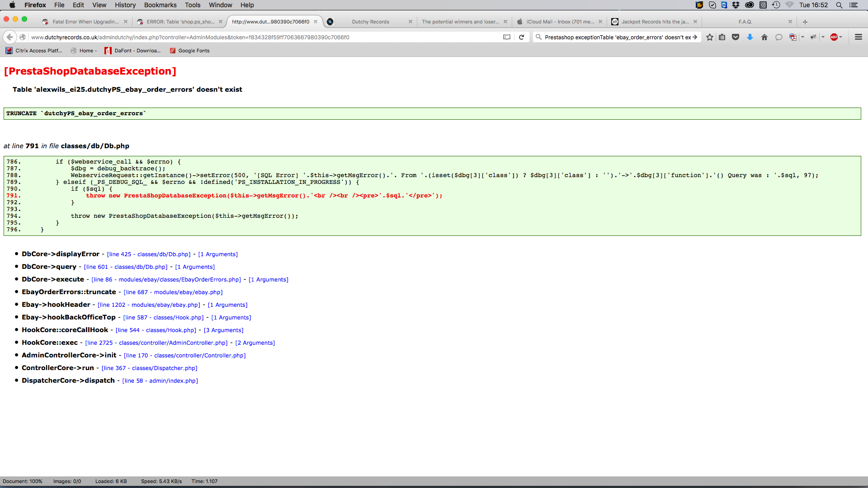The image size is (868, 488).
Task: Click the menu bar clock Tue 16:52
Action: click(x=813, y=5)
